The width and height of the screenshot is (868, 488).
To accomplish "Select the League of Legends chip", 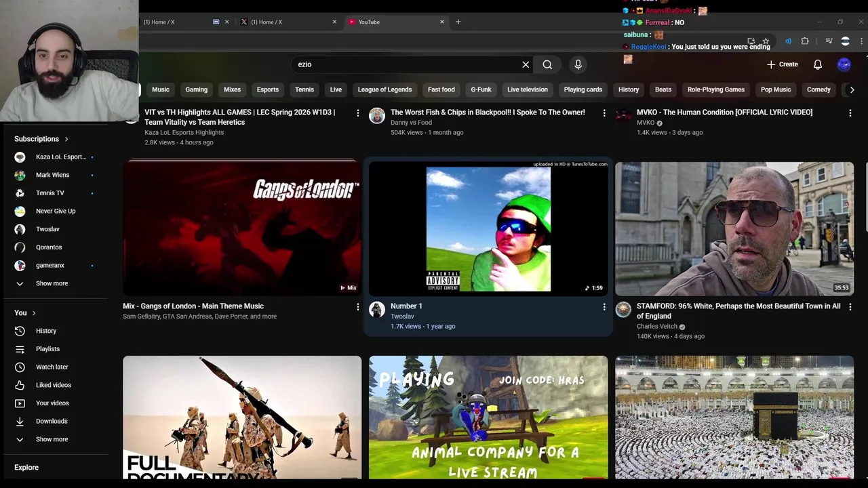I will click(x=384, y=89).
